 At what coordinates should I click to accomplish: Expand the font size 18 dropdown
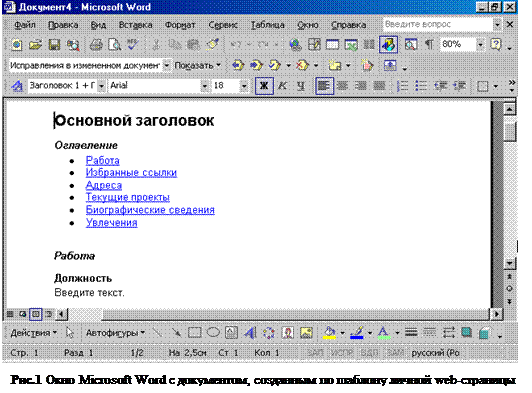(x=244, y=86)
